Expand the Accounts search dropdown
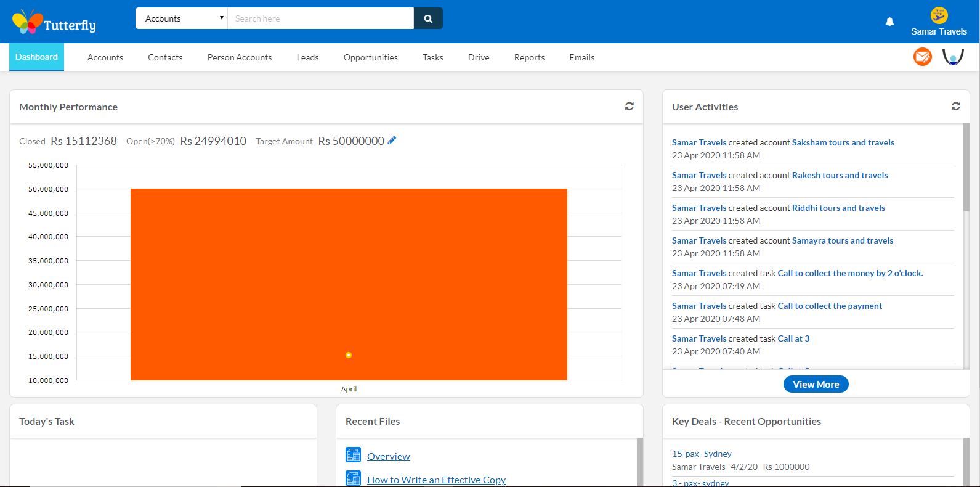Image resolution: width=980 pixels, height=487 pixels. (182, 18)
